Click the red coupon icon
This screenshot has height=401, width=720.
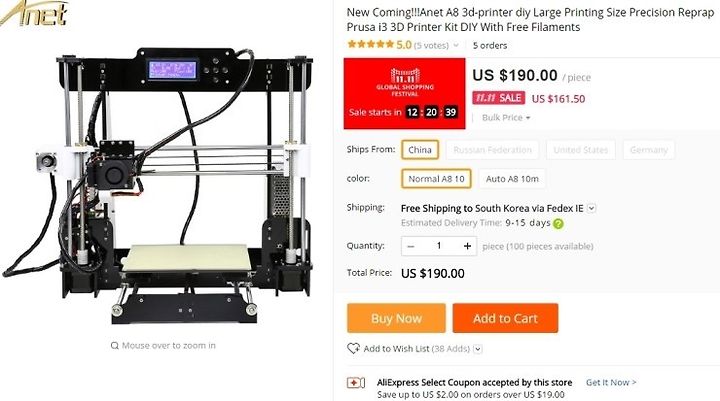356,382
